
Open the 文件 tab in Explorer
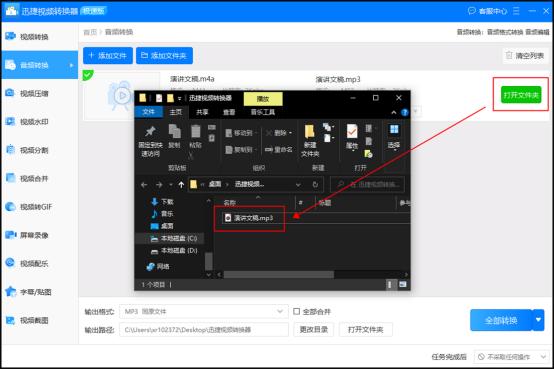(x=149, y=112)
